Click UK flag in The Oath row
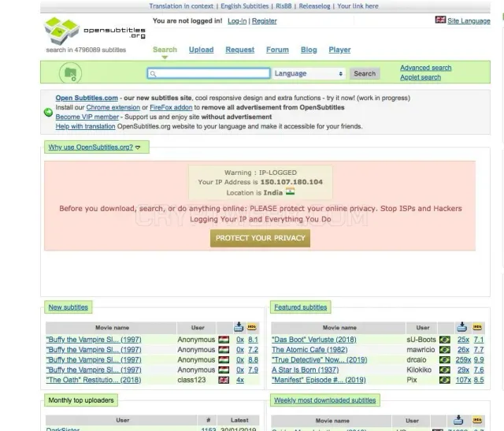 pyautogui.click(x=224, y=380)
